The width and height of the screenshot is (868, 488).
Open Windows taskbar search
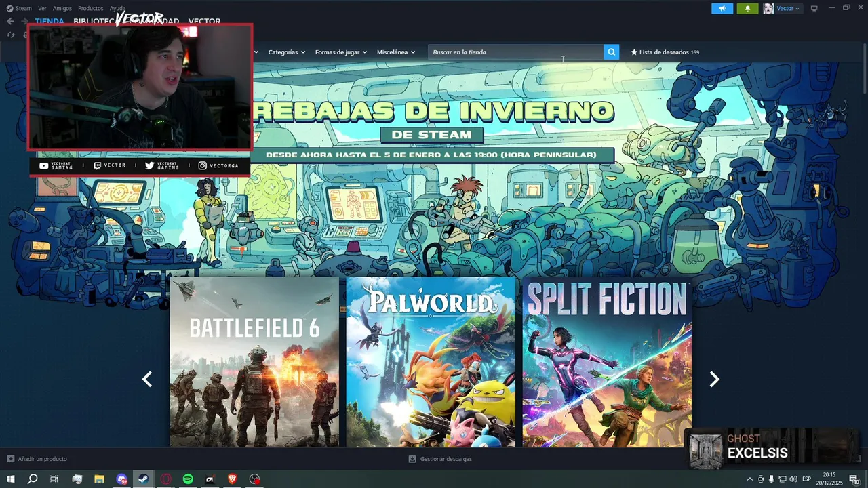click(33, 479)
